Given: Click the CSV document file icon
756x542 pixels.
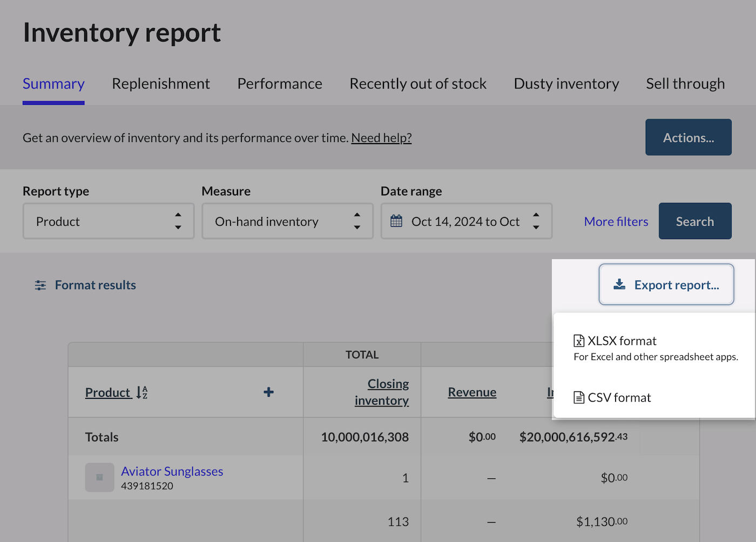Looking at the screenshot, I should click(x=579, y=397).
